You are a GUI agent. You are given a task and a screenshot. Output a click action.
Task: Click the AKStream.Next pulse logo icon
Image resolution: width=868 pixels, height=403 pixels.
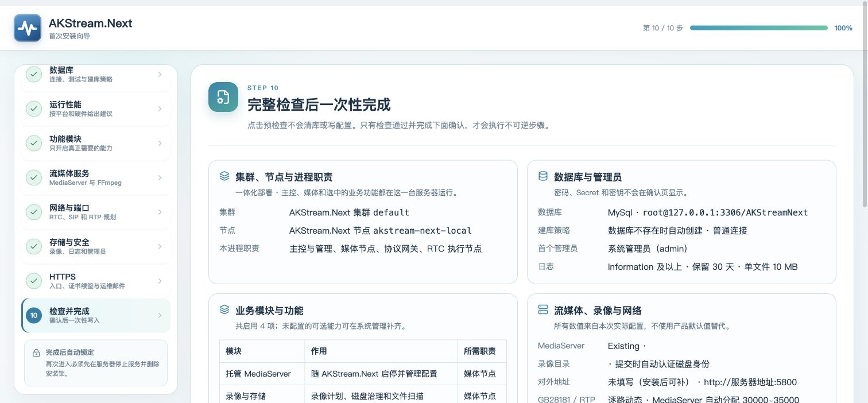tap(28, 28)
